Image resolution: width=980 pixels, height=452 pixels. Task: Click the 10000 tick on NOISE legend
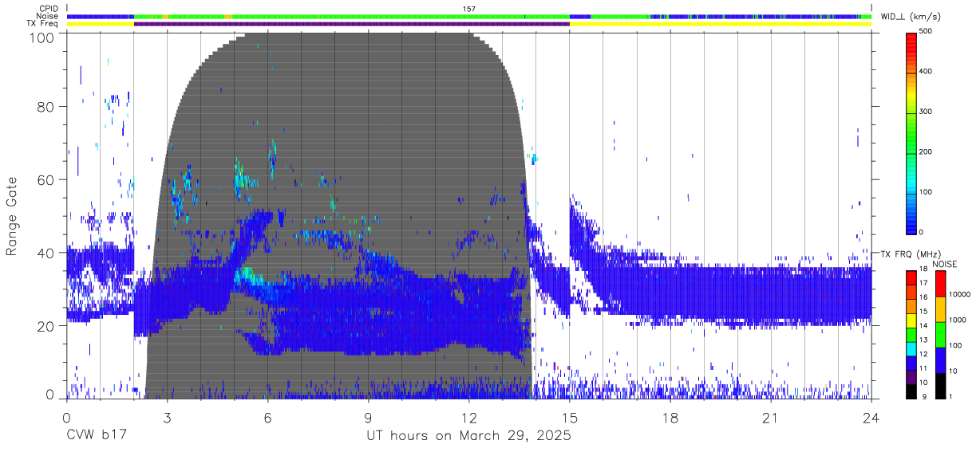point(960,294)
